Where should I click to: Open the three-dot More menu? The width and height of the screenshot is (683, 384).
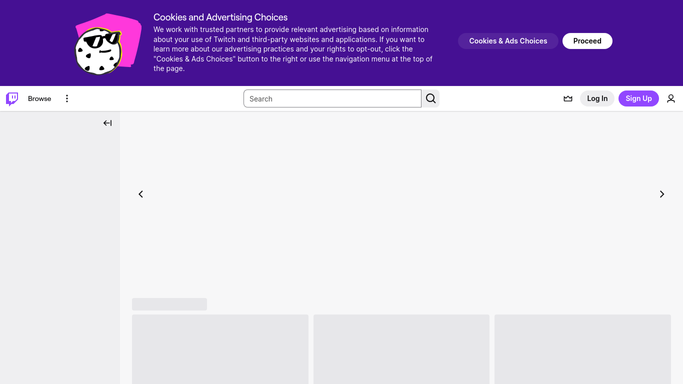(x=67, y=99)
